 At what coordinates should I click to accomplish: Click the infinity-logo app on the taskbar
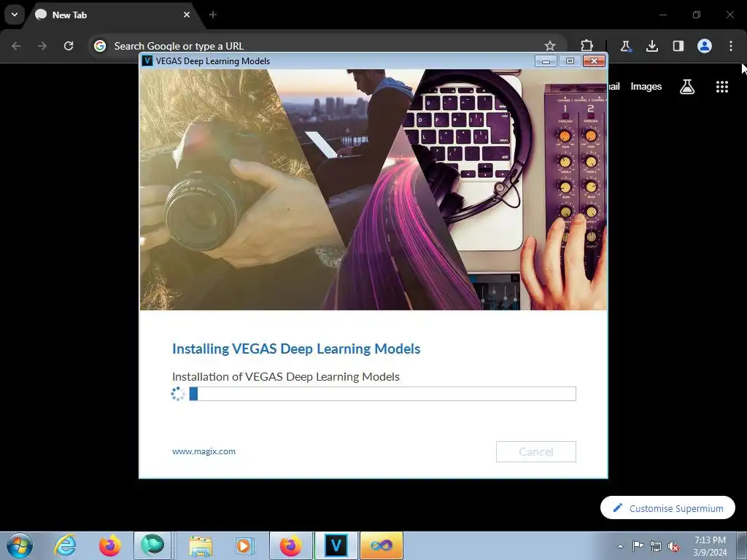381,545
